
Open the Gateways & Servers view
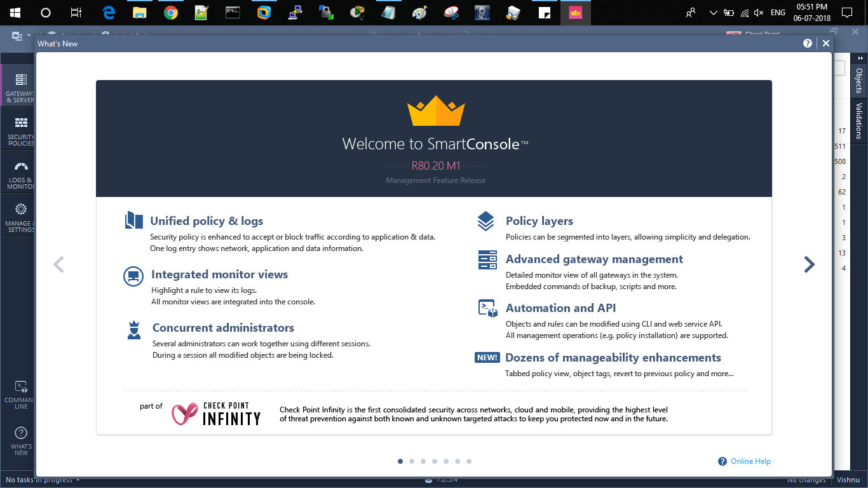click(x=18, y=86)
